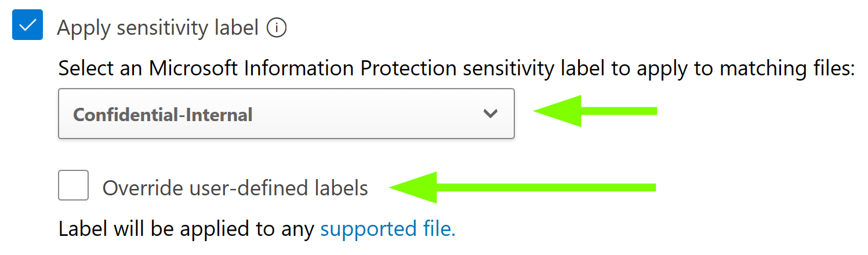Click the blue checkmark icon
The width and height of the screenshot is (868, 255).
pos(27,25)
